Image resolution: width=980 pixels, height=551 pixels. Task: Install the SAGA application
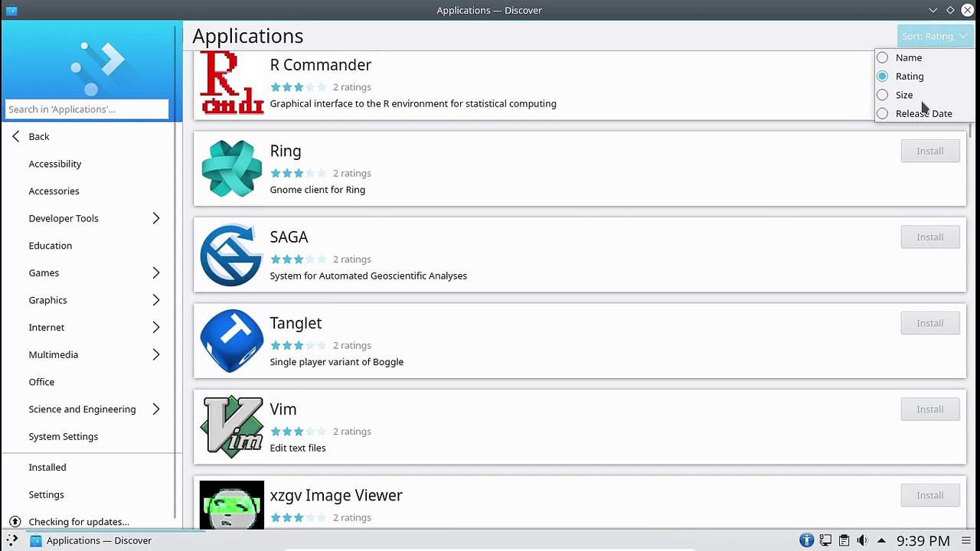930,237
